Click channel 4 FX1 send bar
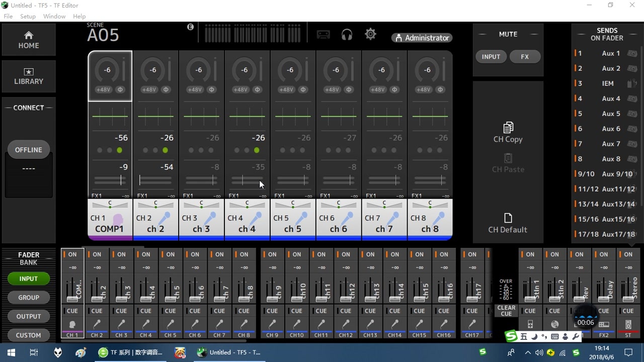This screenshot has height=362, width=644. (x=247, y=196)
